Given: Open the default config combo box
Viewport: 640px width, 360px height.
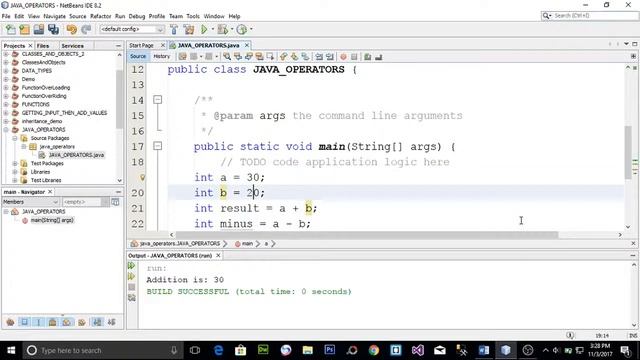Looking at the screenshot, I should 132,29.
